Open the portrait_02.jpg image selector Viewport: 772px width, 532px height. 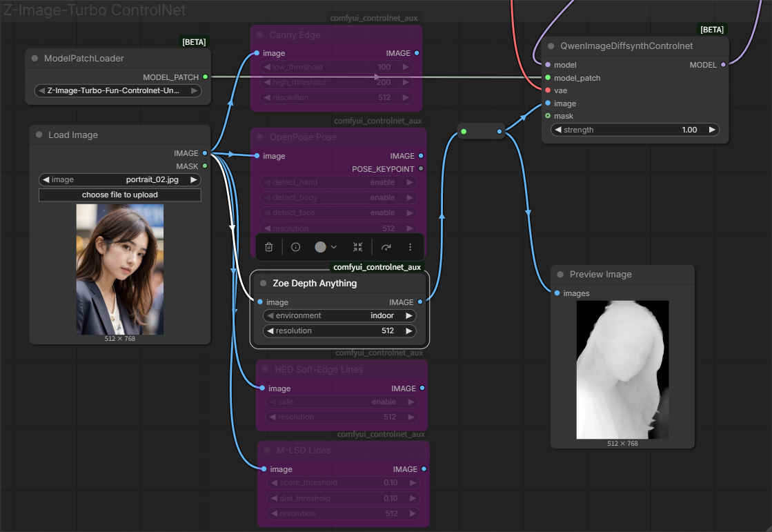(x=119, y=179)
